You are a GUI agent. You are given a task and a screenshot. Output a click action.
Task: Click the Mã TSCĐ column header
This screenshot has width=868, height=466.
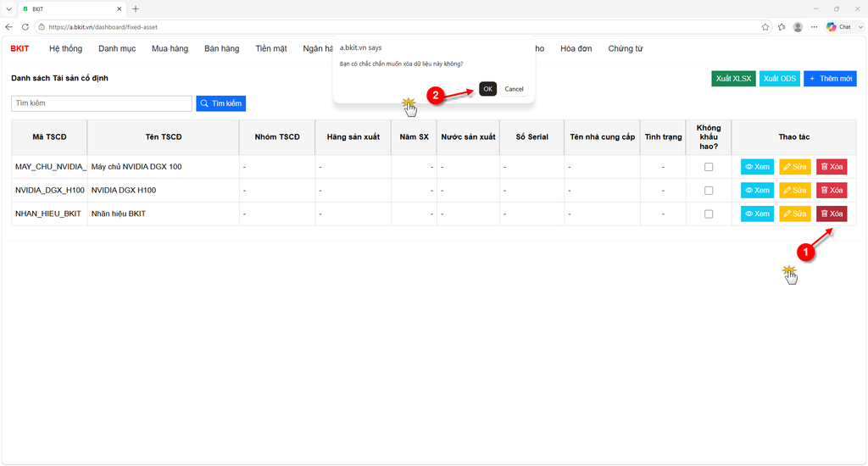tap(49, 136)
